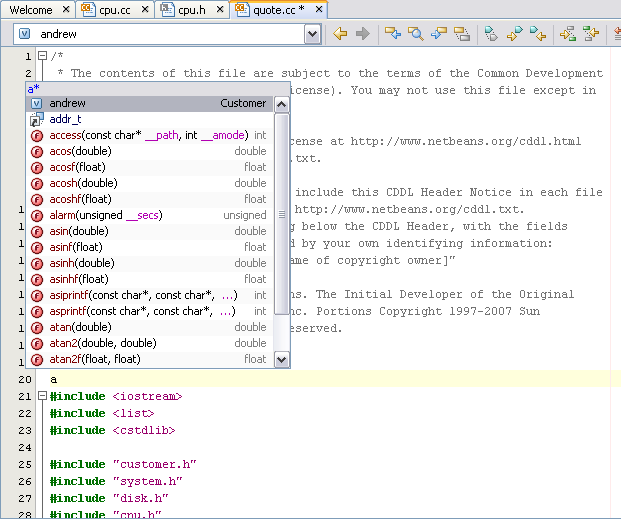Image resolution: width=622 pixels, height=523 pixels.
Task: Switch to the cpu.cc tab
Action: tap(115, 10)
